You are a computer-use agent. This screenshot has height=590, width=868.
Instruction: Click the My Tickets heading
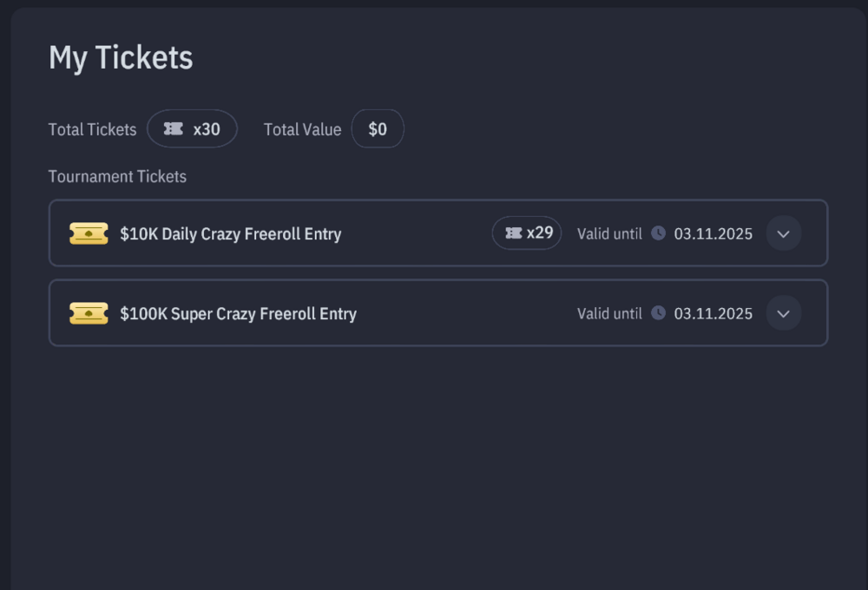121,58
